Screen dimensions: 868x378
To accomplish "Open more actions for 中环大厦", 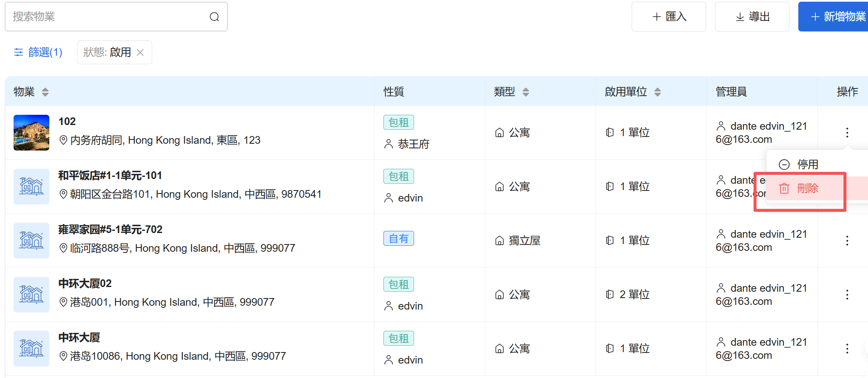I will coord(847,349).
